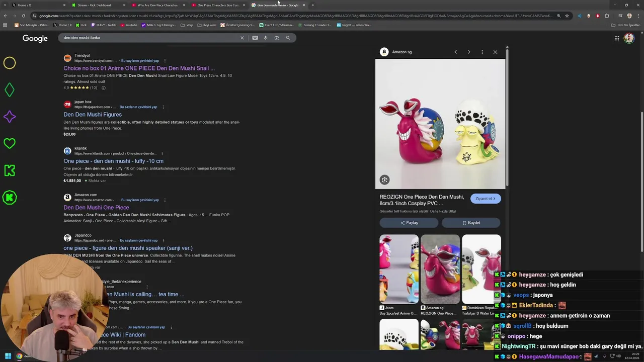Open the tab search dropdown arrow
The height and width of the screenshot is (362, 644).
coord(5,5)
